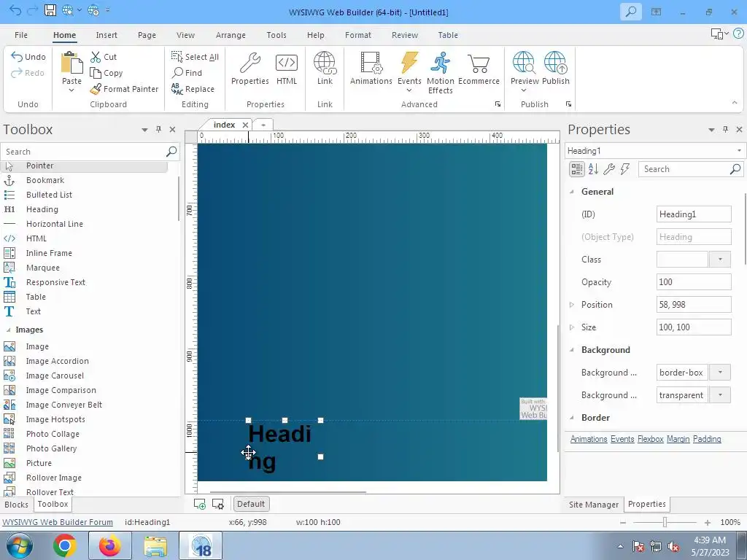Image resolution: width=747 pixels, height=560 pixels.
Task: Show the property events lightning view
Action: tap(625, 169)
